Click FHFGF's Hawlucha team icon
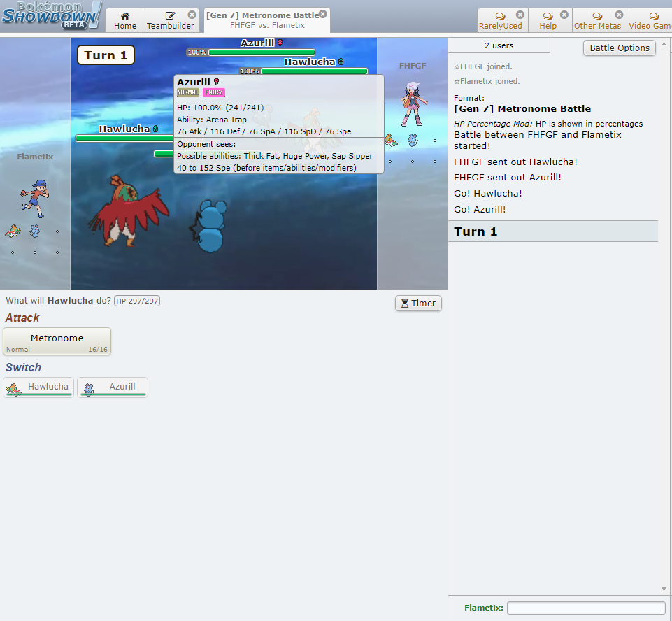Viewport: 672px width, 621px height. click(390, 140)
